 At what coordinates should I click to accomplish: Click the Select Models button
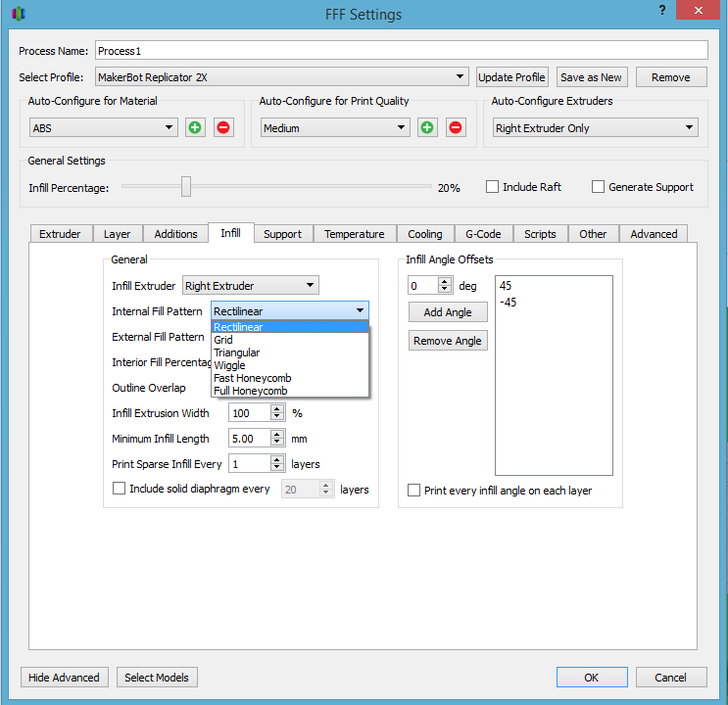(x=157, y=678)
